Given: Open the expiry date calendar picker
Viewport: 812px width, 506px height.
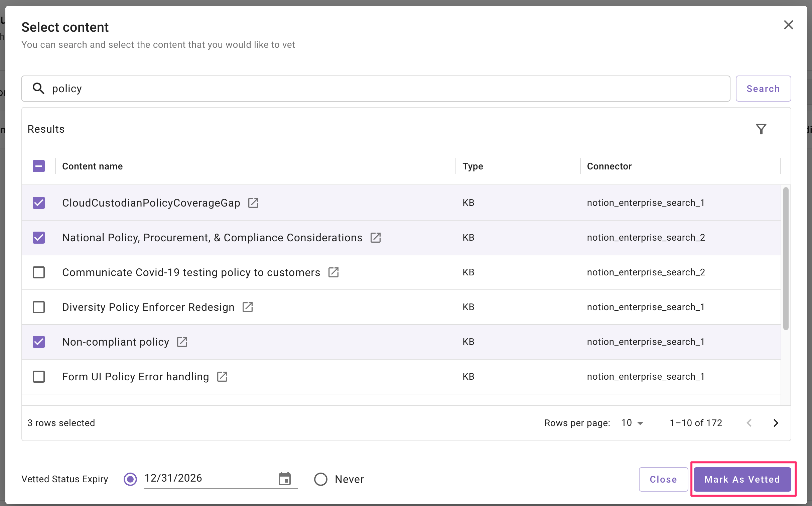Looking at the screenshot, I should click(x=285, y=479).
